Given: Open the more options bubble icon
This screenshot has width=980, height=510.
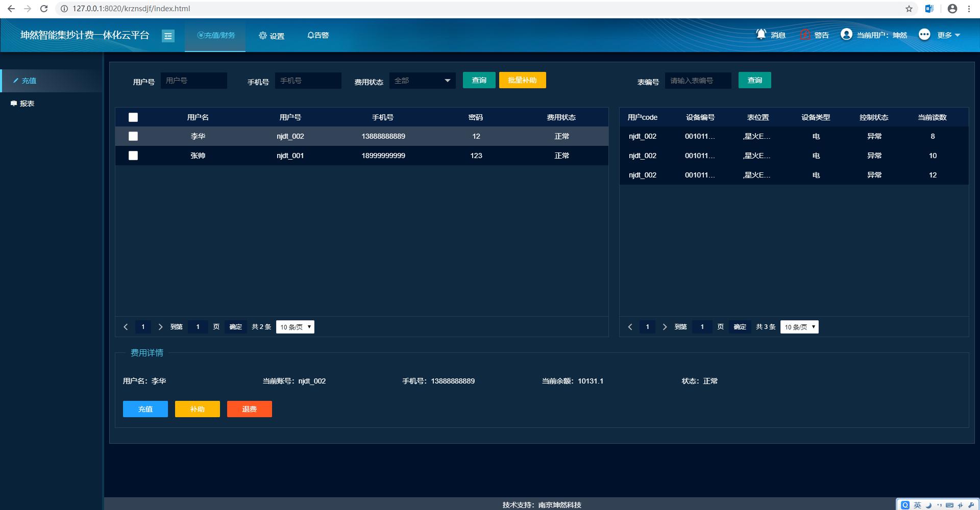Looking at the screenshot, I should click(x=924, y=34).
